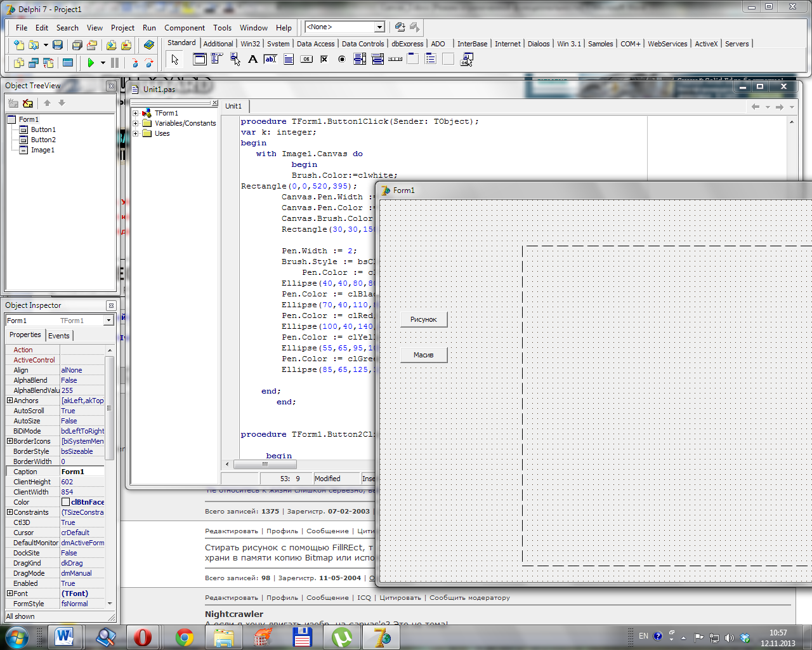This screenshot has width=812, height=650.
Task: Click the code editor horizontal scrollbar thumb
Action: (265, 464)
